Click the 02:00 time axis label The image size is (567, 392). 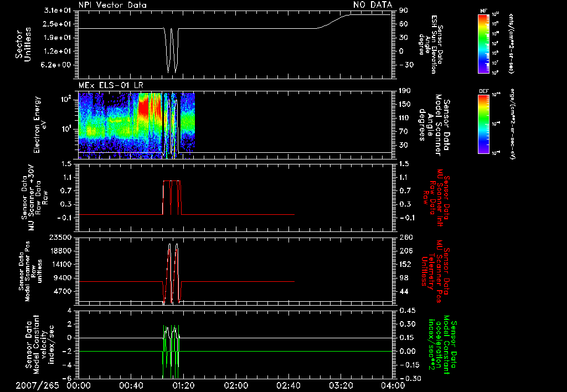click(236, 385)
